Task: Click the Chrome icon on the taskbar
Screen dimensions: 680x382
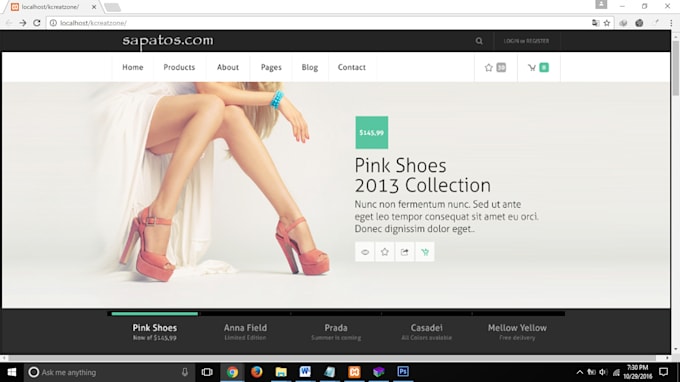Action: [232, 372]
